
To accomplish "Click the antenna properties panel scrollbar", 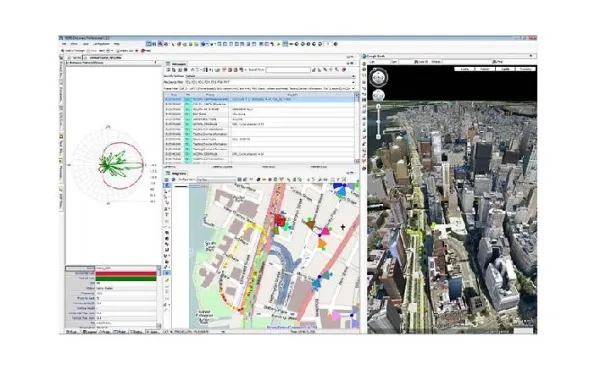I will click(159, 297).
